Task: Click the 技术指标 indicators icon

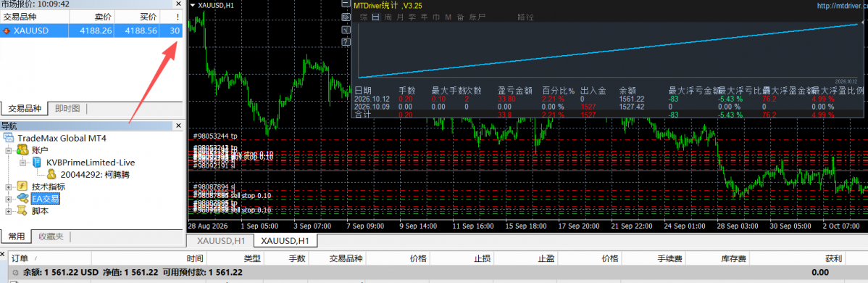Action: click(23, 186)
